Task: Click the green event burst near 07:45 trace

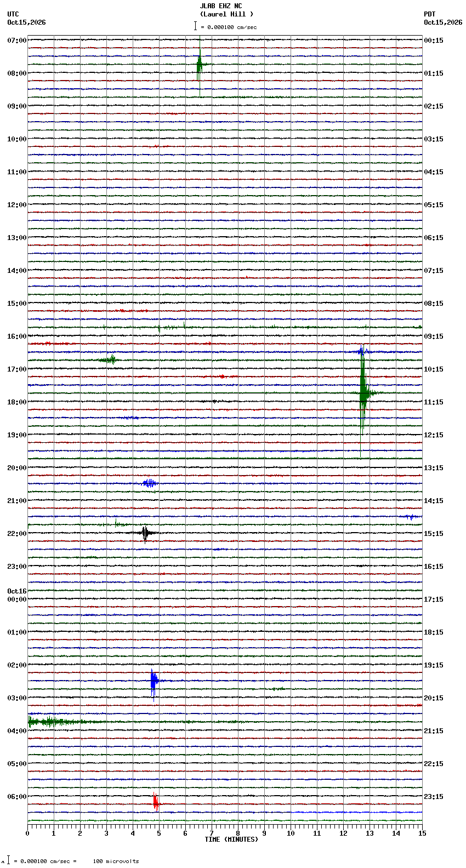Action: click(x=200, y=65)
